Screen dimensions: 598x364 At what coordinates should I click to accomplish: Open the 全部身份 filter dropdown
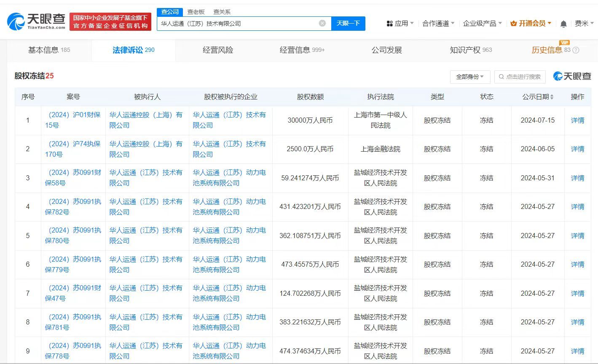470,77
